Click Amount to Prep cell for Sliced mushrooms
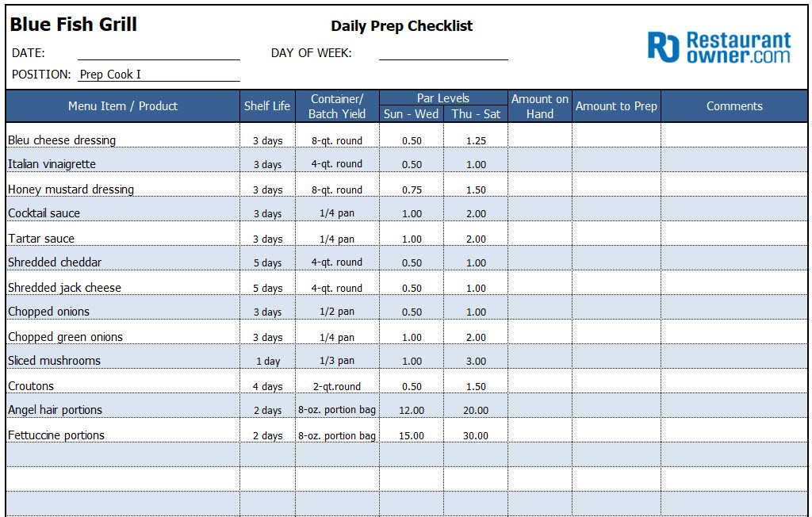 (x=616, y=357)
